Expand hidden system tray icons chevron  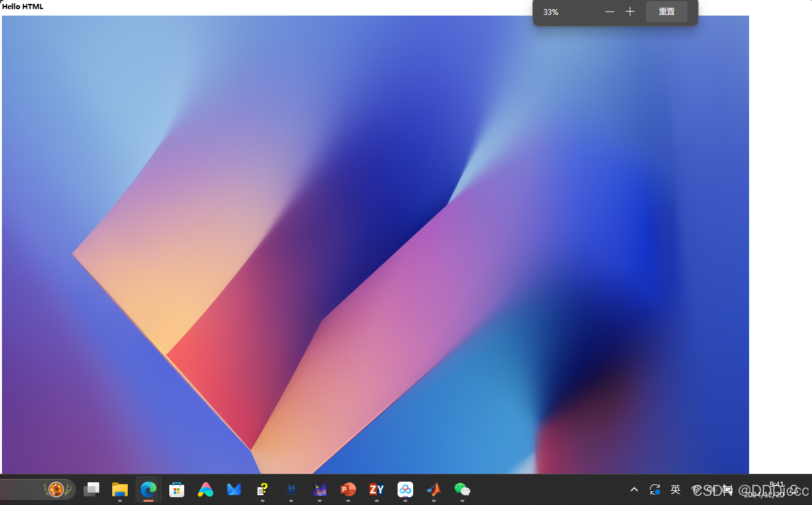pyautogui.click(x=634, y=489)
